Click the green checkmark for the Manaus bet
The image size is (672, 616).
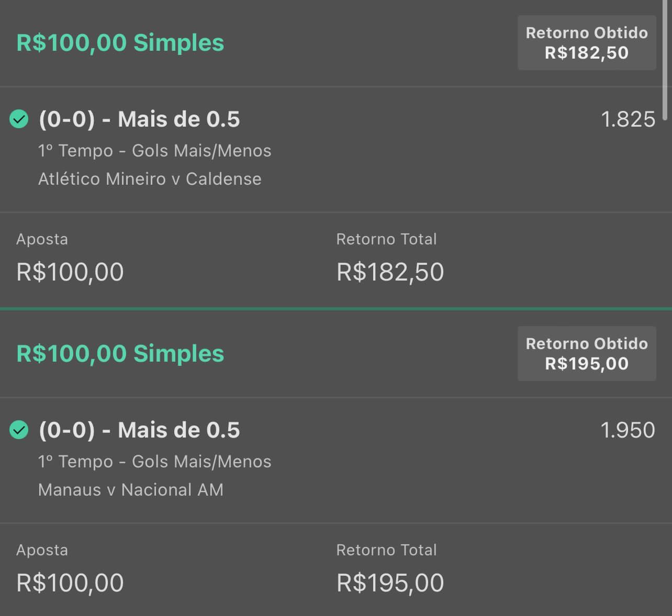click(x=19, y=430)
